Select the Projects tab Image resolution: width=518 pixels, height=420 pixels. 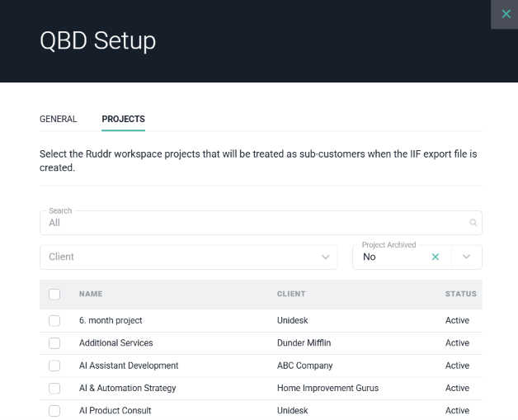point(123,119)
